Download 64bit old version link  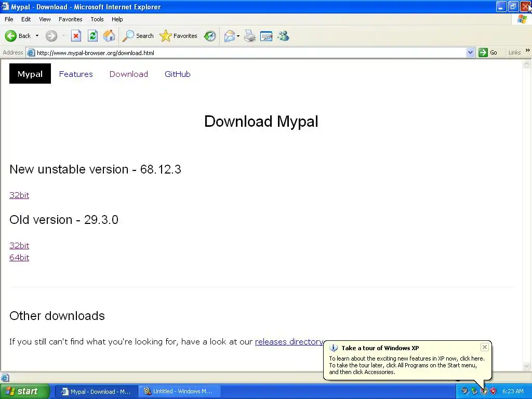click(19, 258)
